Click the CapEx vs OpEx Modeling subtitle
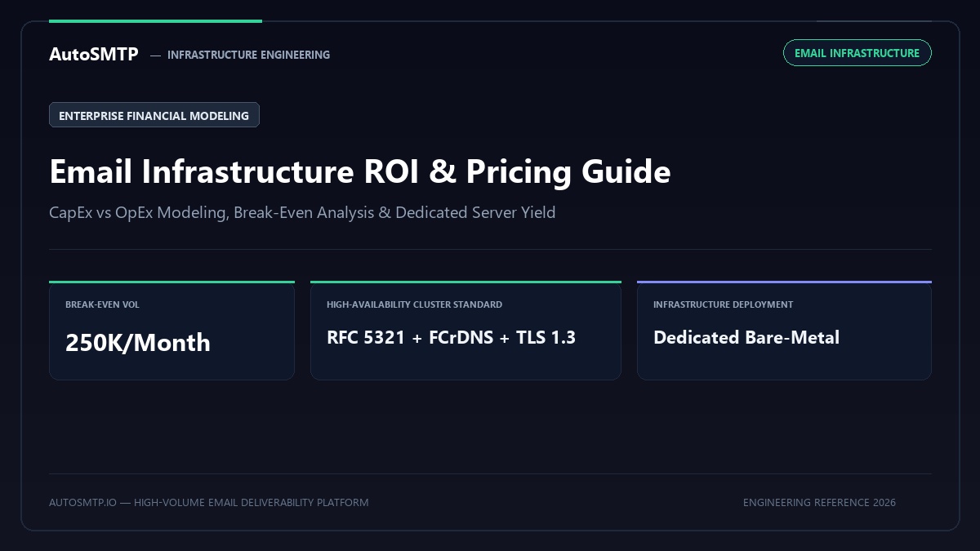Viewport: 980px width, 551px height. 302,212
